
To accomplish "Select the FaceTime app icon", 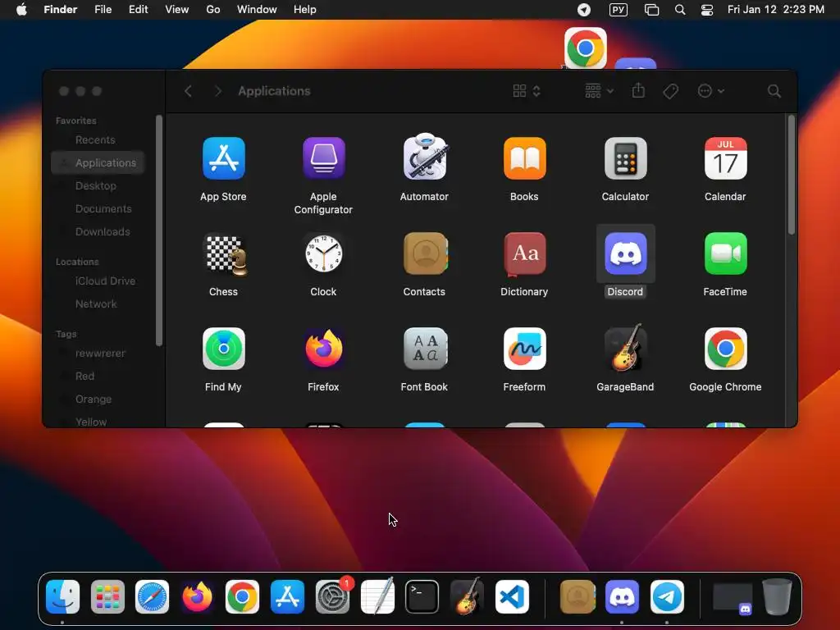I will point(725,253).
